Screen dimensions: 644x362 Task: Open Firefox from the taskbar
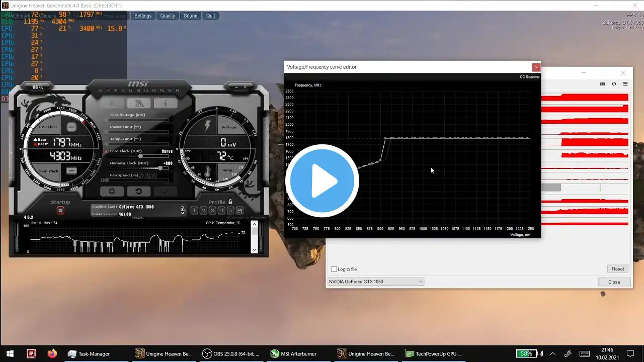52,353
